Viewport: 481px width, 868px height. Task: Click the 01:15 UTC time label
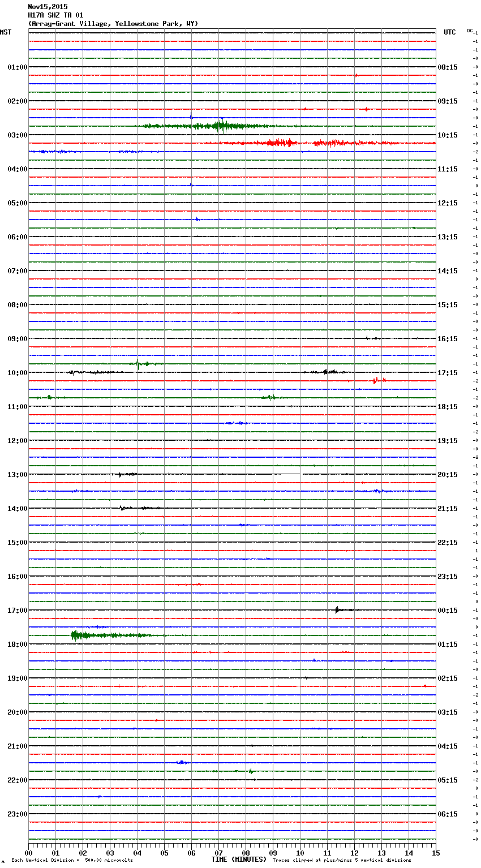coord(448,644)
